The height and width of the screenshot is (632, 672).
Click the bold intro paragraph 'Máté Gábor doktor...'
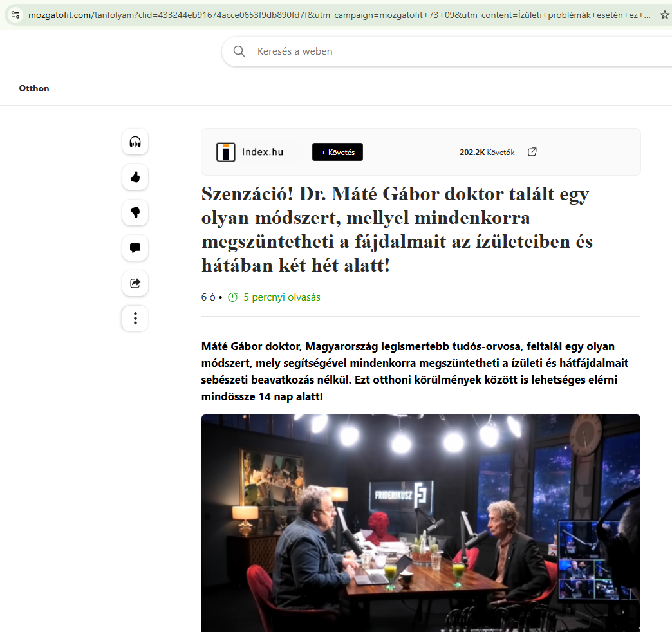[415, 371]
